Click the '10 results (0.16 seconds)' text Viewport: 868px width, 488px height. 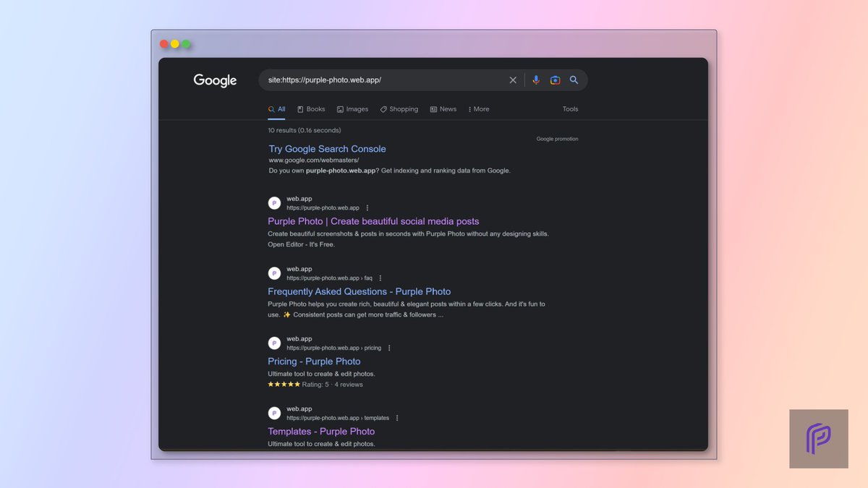(x=305, y=130)
